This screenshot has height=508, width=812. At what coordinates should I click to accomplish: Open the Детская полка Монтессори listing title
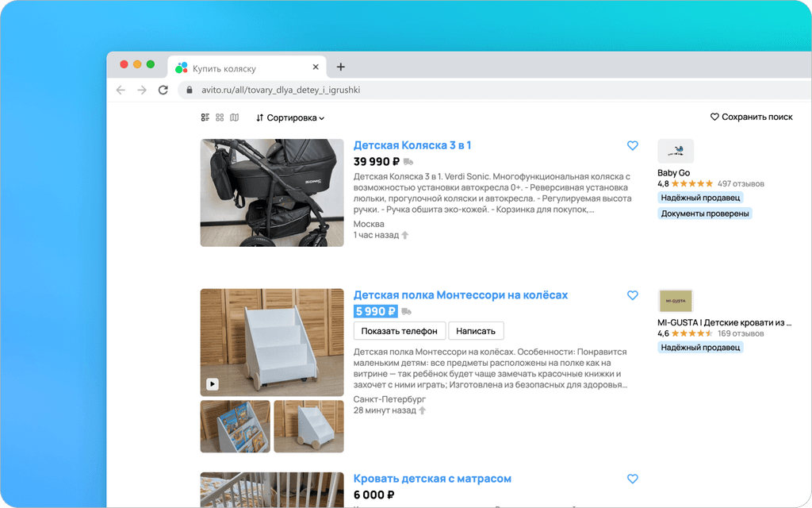[x=460, y=294]
